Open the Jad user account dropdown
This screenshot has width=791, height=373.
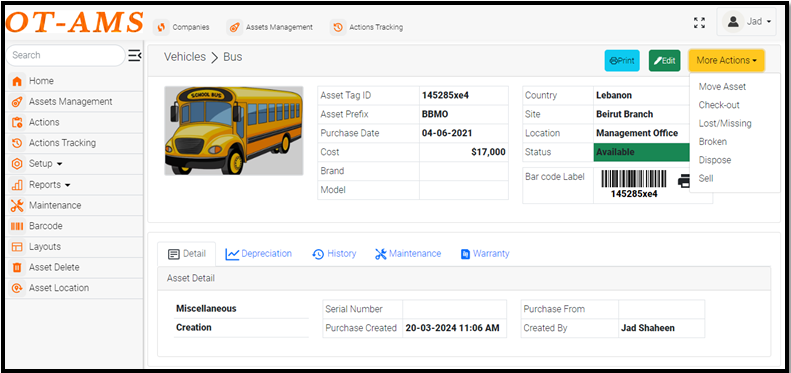746,22
